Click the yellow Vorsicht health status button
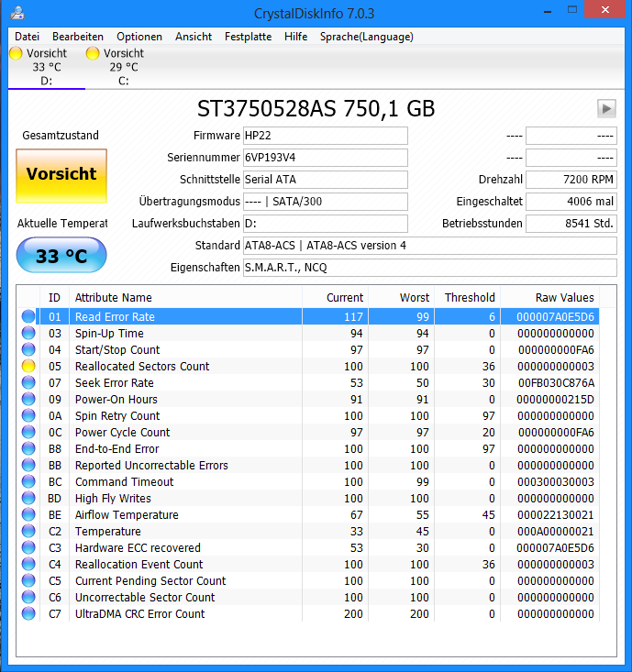The width and height of the screenshot is (632, 672). pyautogui.click(x=61, y=176)
